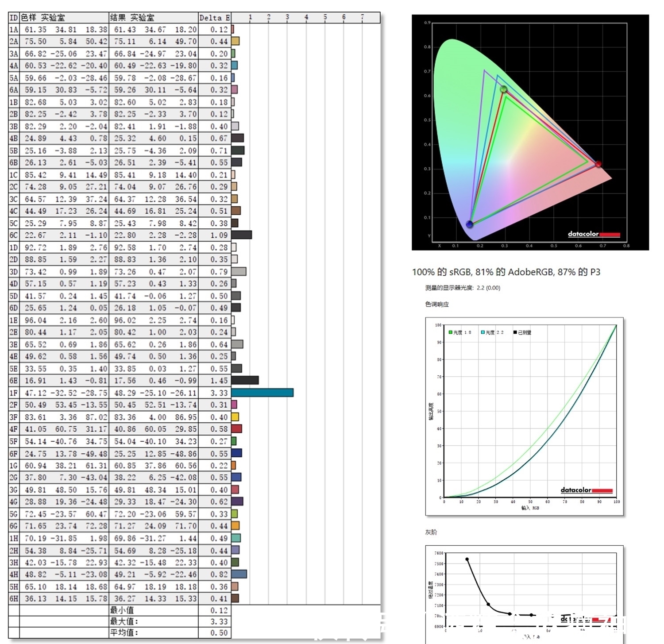664x644 pixels.
Task: Click the Delta E column header
Action: pyautogui.click(x=214, y=18)
